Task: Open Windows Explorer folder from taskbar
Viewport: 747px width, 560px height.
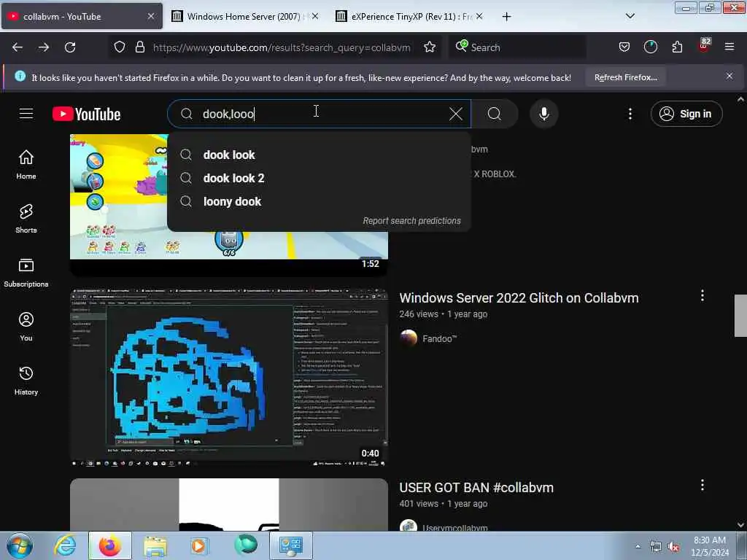Action: (155, 545)
